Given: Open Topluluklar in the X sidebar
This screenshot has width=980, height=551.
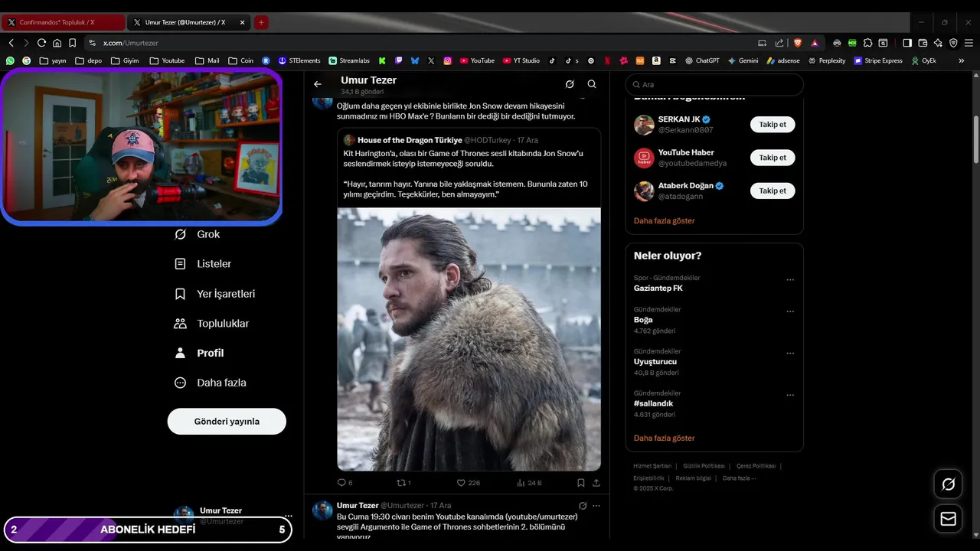Looking at the screenshot, I should (x=212, y=324).
